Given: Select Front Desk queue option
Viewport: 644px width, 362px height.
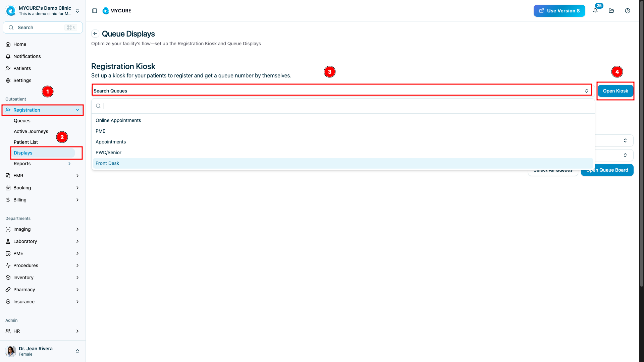Looking at the screenshot, I should (x=107, y=163).
